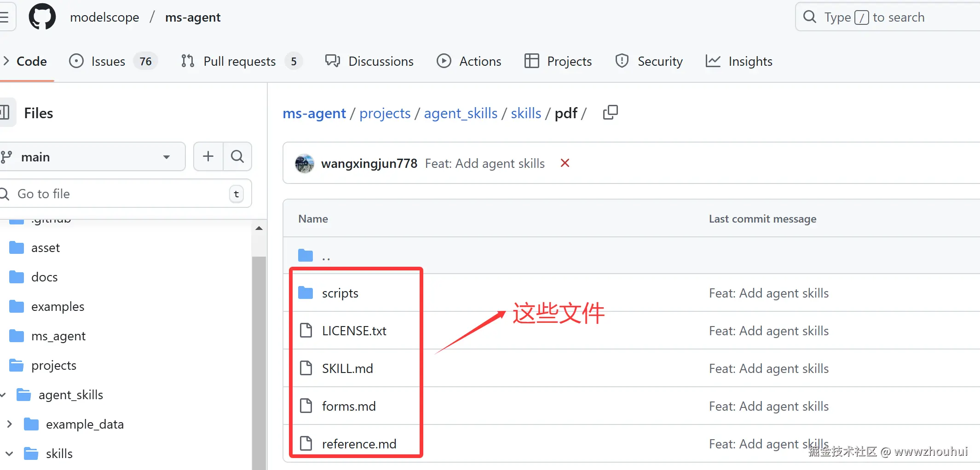Open the forms.md file name
This screenshot has height=470, width=980.
coord(349,406)
